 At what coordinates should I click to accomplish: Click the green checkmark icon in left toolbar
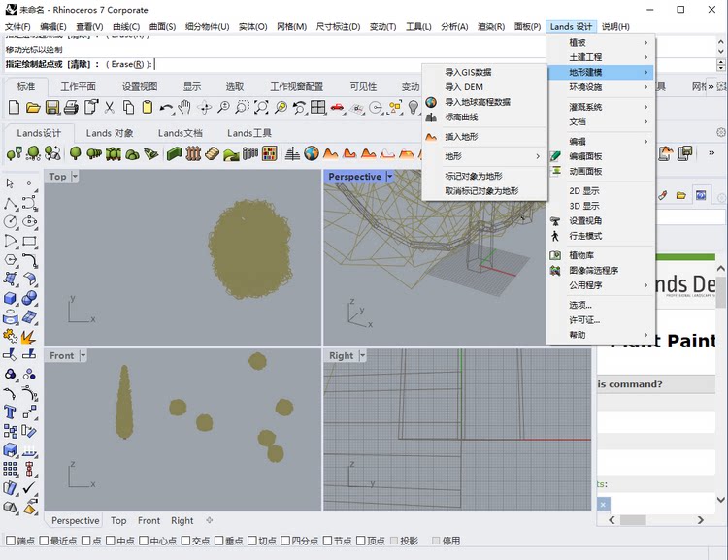click(29, 487)
